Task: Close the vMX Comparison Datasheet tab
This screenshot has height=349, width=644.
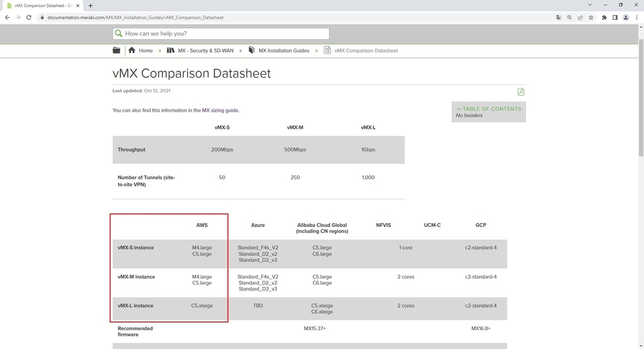Action: click(78, 5)
